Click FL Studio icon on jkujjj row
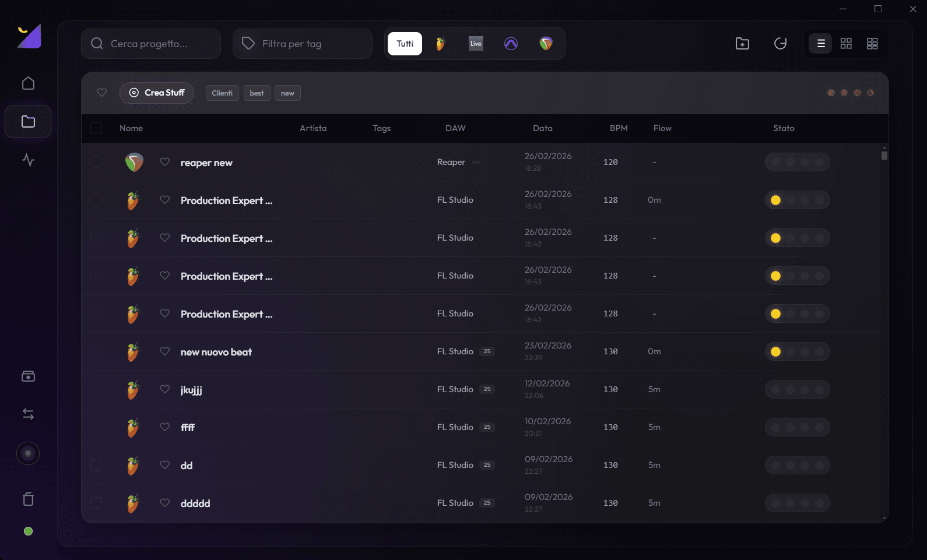The image size is (927, 560). click(x=134, y=390)
